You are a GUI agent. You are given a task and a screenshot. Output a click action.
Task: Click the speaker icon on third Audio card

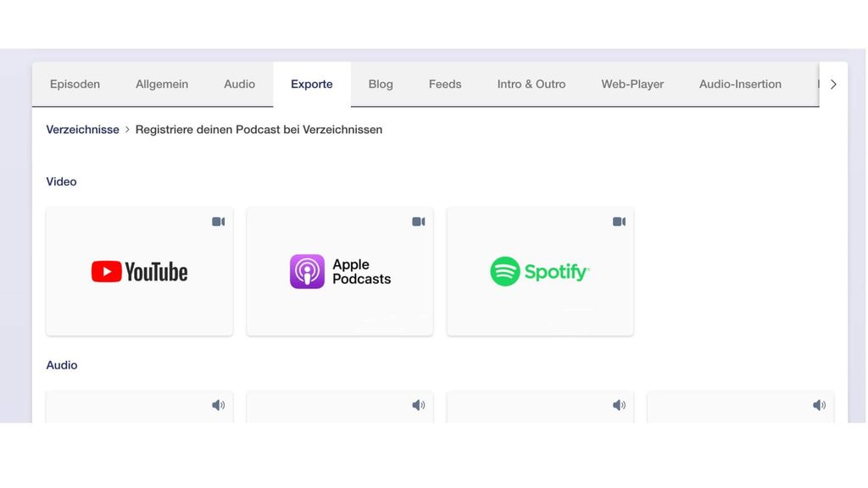coord(619,406)
